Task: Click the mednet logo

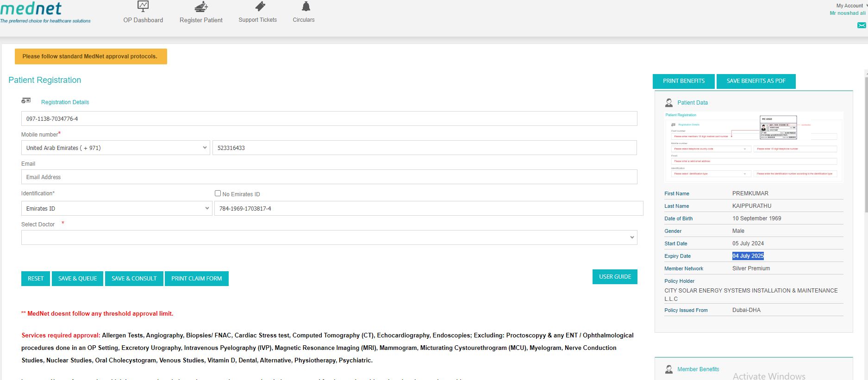Action: tap(45, 12)
